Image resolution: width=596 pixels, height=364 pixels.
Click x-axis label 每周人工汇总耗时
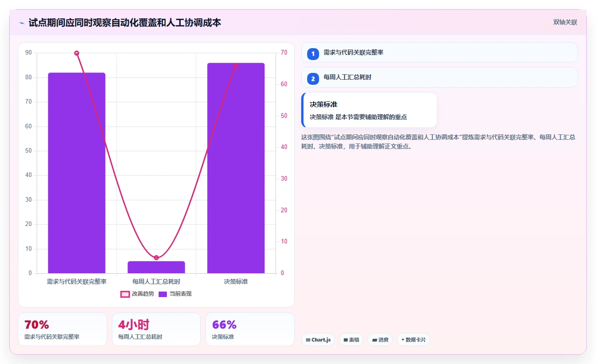point(156,281)
